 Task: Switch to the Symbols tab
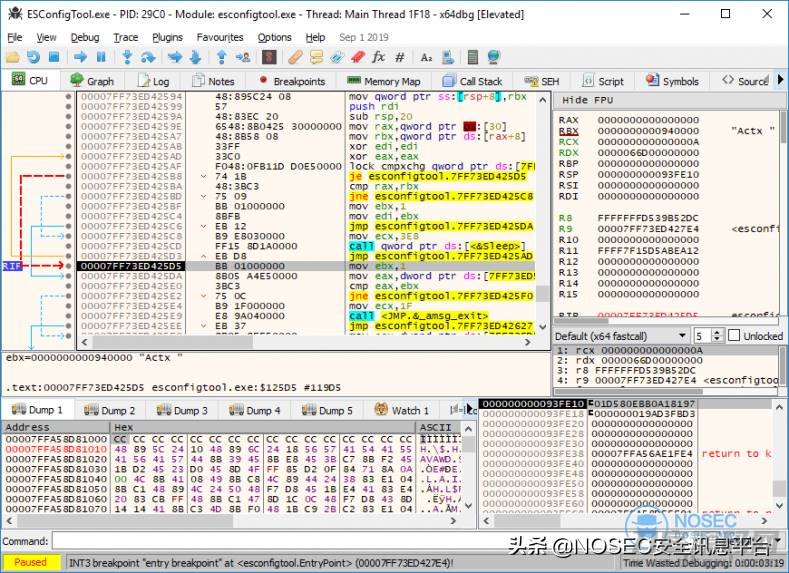tap(673, 81)
